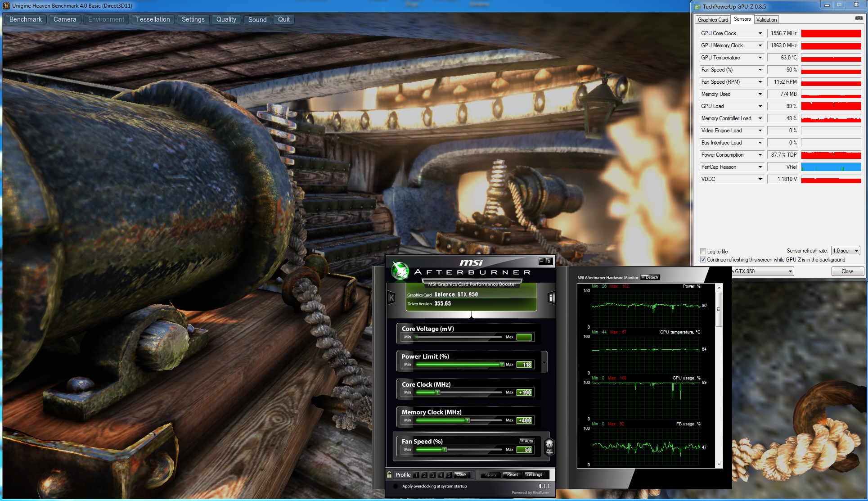This screenshot has height=501, width=868.
Task: Click the Memory Clock slider handle
Action: pos(468,420)
